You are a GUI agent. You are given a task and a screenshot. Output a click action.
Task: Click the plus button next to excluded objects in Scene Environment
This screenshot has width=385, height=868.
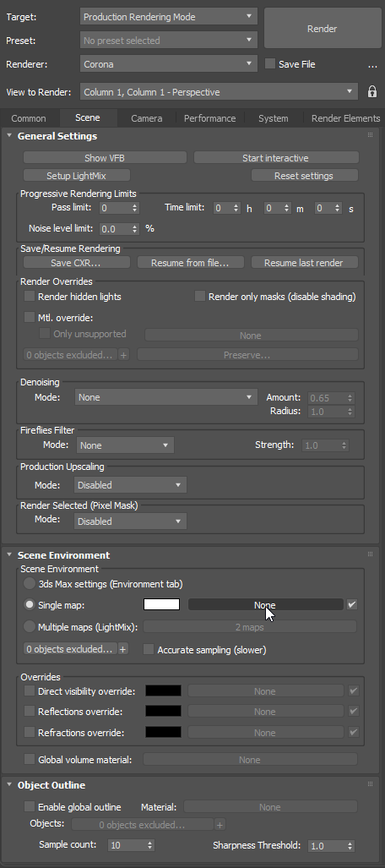pos(122,649)
